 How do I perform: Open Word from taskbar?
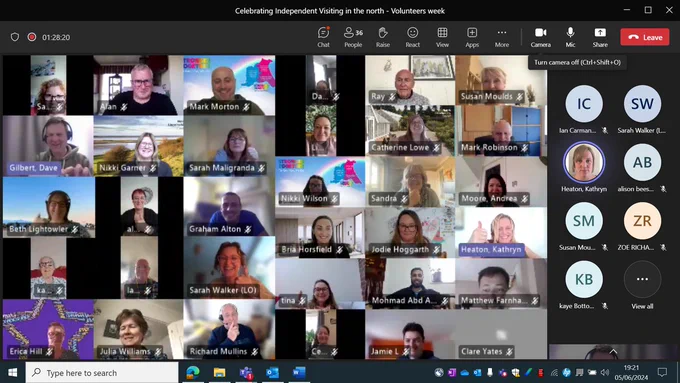(299, 373)
